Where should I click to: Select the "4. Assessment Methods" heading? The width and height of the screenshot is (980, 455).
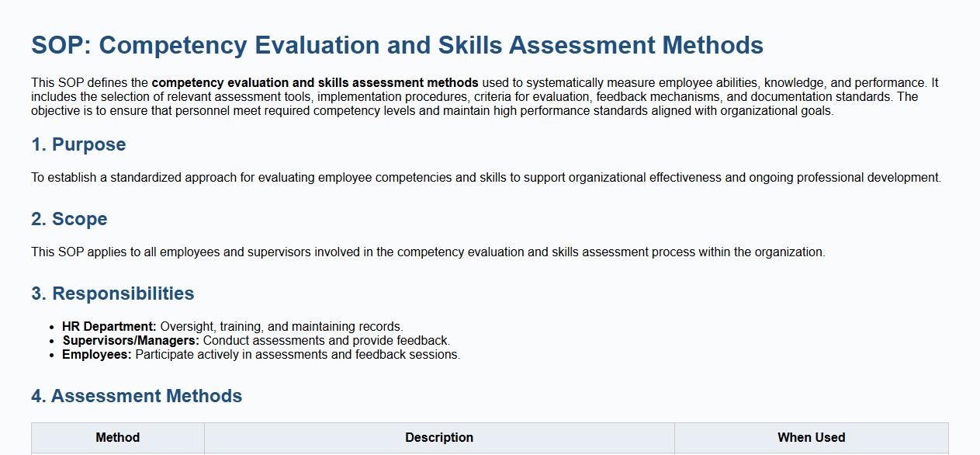tap(137, 396)
